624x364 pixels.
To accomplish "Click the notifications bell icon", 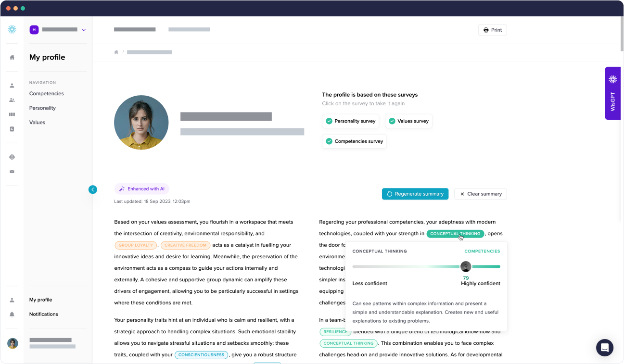I will pyautogui.click(x=12, y=314).
